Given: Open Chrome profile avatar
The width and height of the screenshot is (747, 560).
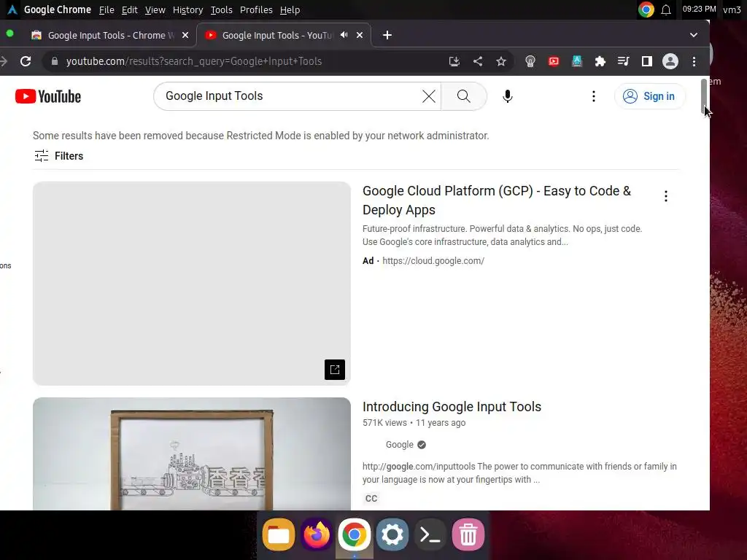Looking at the screenshot, I should (x=670, y=61).
